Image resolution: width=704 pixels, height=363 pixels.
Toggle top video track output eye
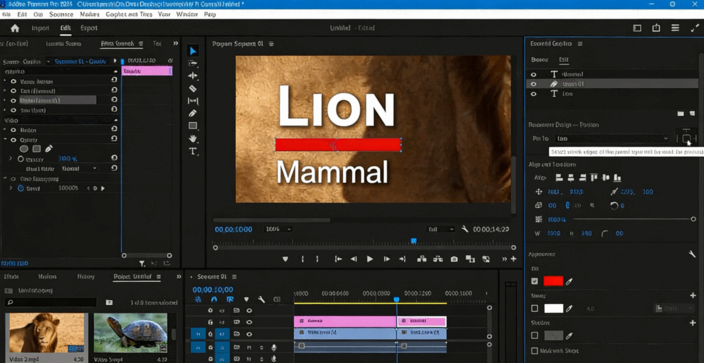(x=249, y=310)
